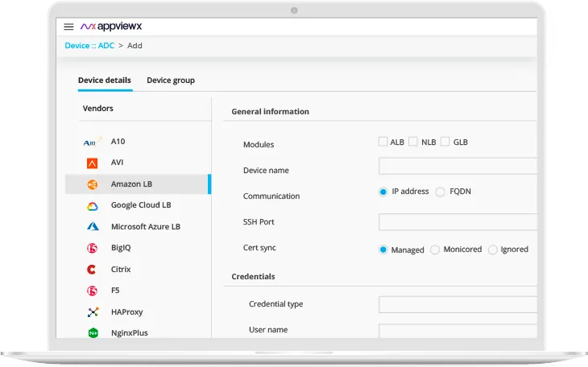This screenshot has height=367, width=588.
Task: Select NginxPlus vendor name
Action: pyautogui.click(x=130, y=333)
